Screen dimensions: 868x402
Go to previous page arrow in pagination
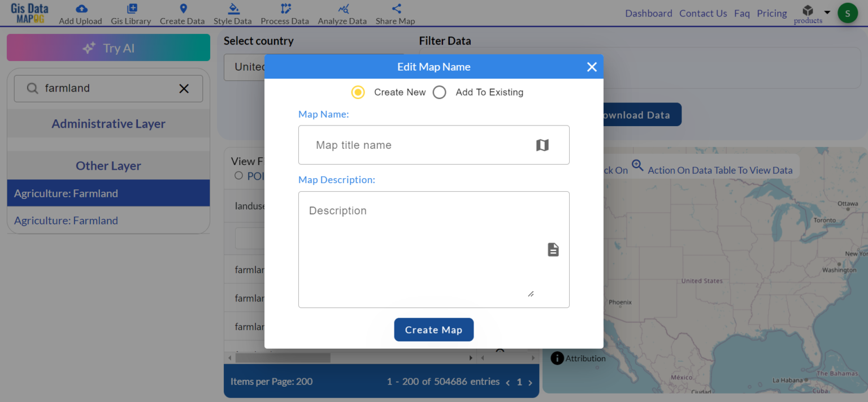click(x=507, y=383)
